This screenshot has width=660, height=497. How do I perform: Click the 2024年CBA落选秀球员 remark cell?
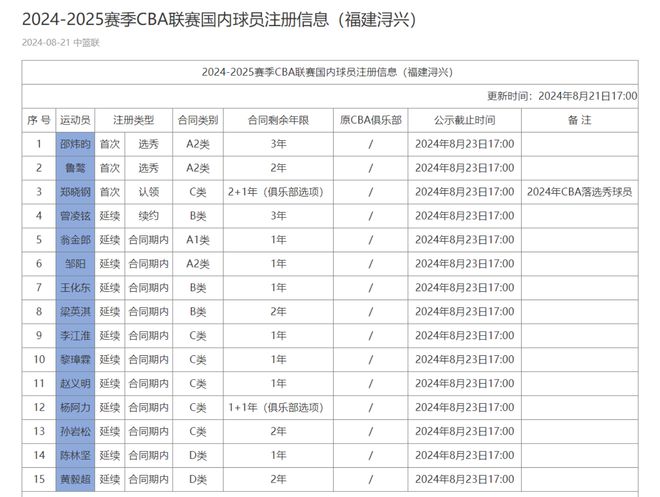coord(579,192)
